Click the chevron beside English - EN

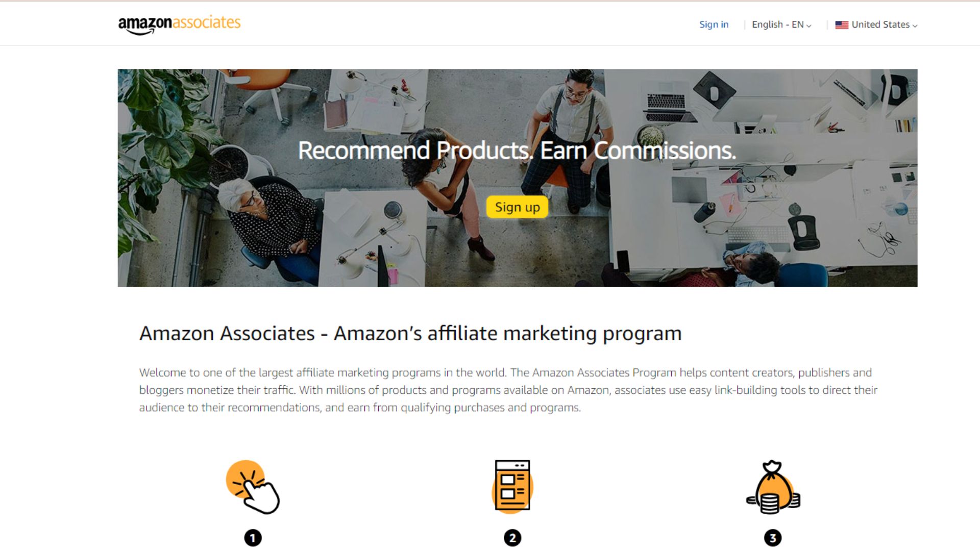[x=808, y=26]
